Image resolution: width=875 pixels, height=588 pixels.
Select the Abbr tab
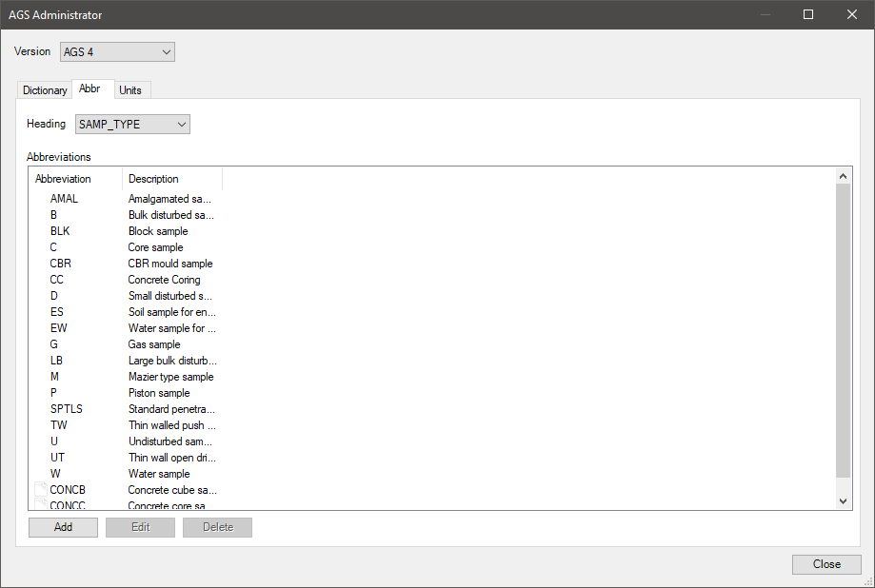click(91, 88)
